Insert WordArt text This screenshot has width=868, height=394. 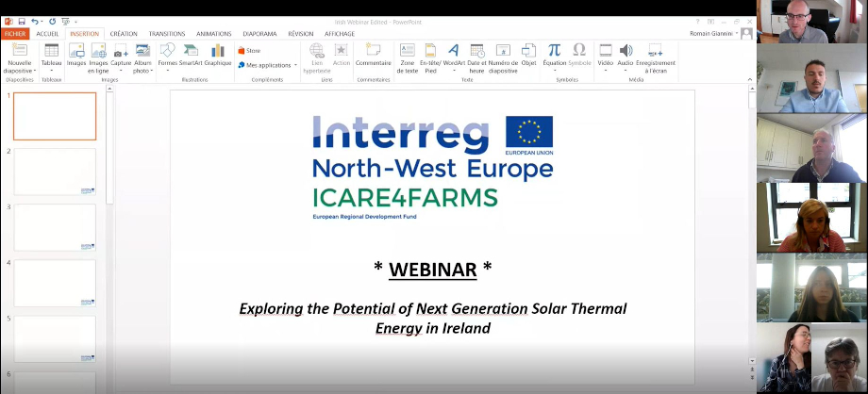pos(454,55)
